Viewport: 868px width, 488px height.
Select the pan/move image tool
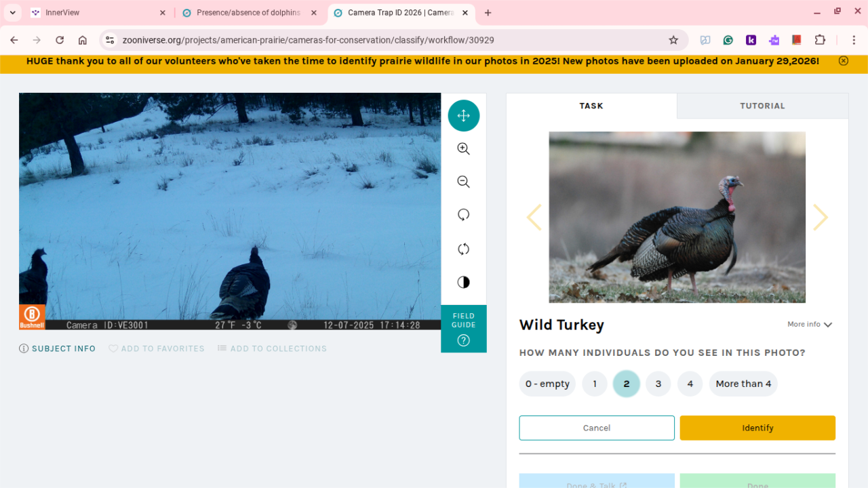pyautogui.click(x=464, y=115)
